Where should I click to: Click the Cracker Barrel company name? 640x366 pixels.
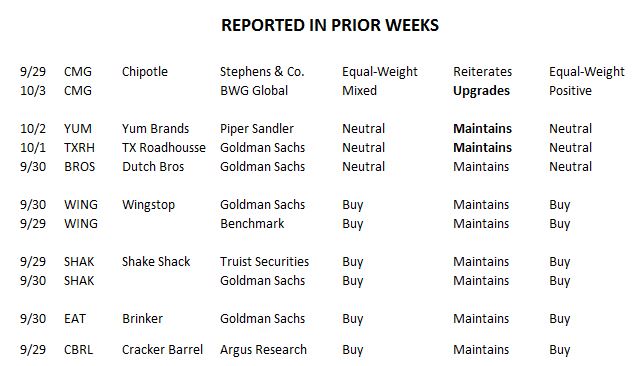tap(162, 350)
